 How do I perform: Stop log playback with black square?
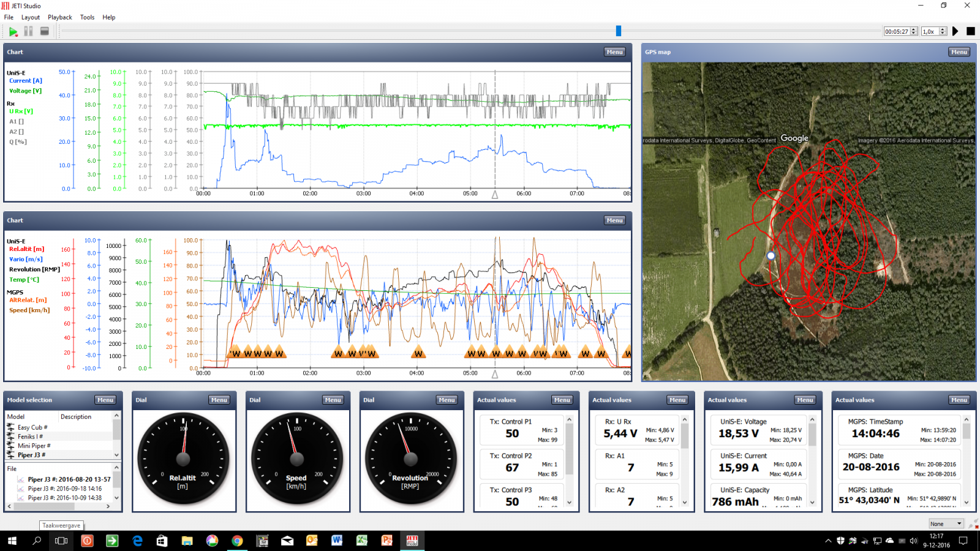point(971,31)
